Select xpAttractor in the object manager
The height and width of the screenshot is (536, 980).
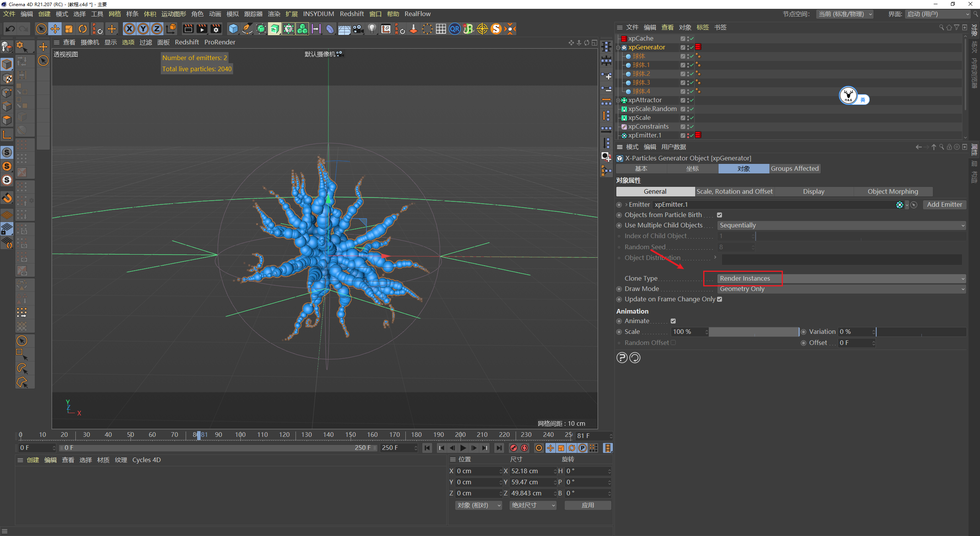[x=645, y=100]
